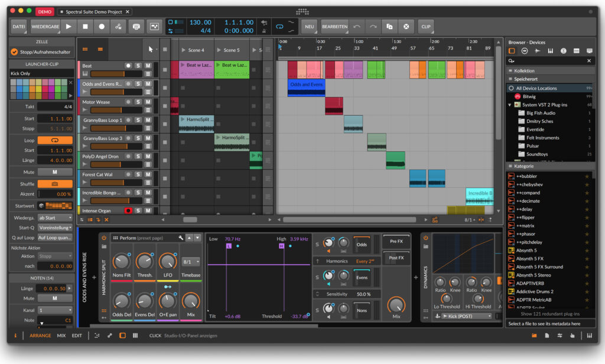Open the Big Fish Audio folder
This screenshot has width=605, height=364.
coord(540,113)
